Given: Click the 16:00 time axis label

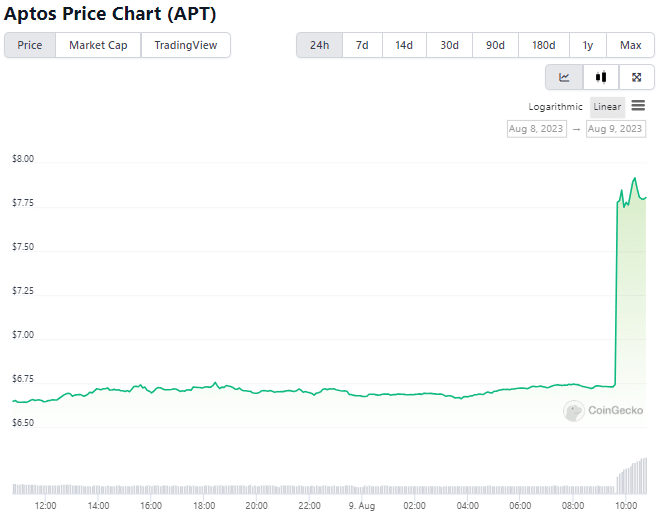Looking at the screenshot, I should click(x=151, y=505).
